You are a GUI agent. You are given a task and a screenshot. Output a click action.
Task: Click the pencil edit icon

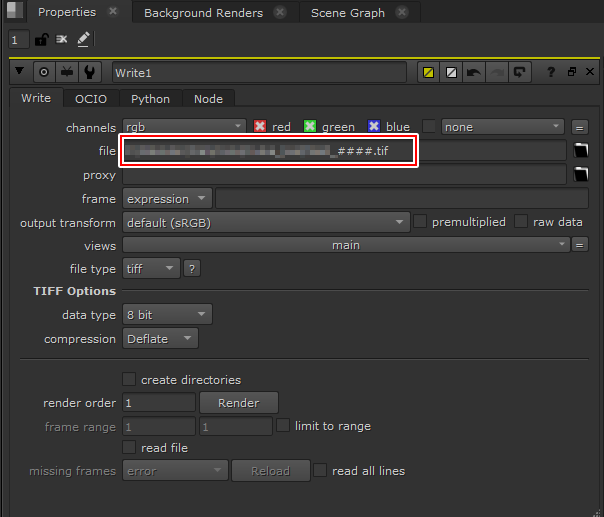coord(83,40)
